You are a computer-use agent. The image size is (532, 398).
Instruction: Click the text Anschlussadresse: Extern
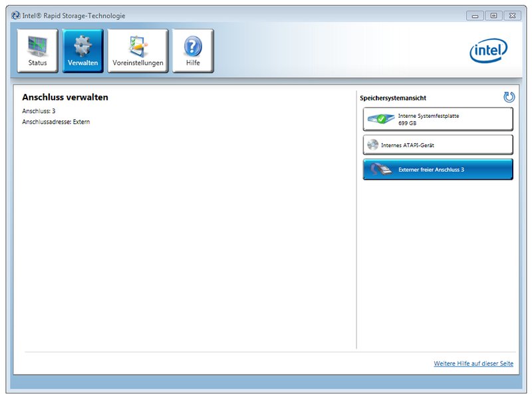click(x=56, y=122)
